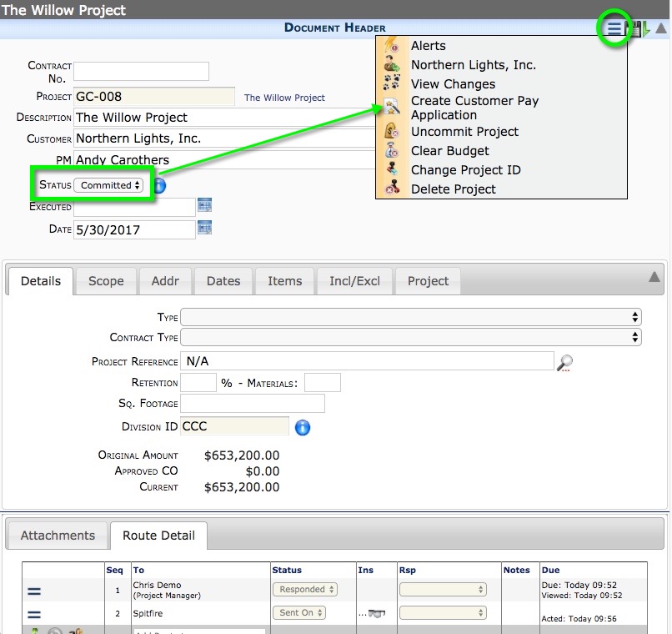
Task: Open Rsp dropdown for Chris Demo
Action: tap(443, 590)
